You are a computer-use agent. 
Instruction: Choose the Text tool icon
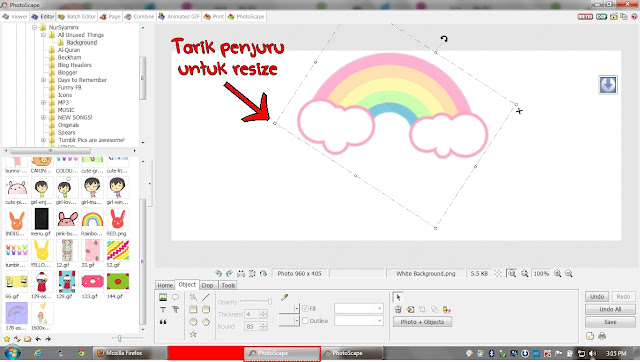[x=163, y=310]
